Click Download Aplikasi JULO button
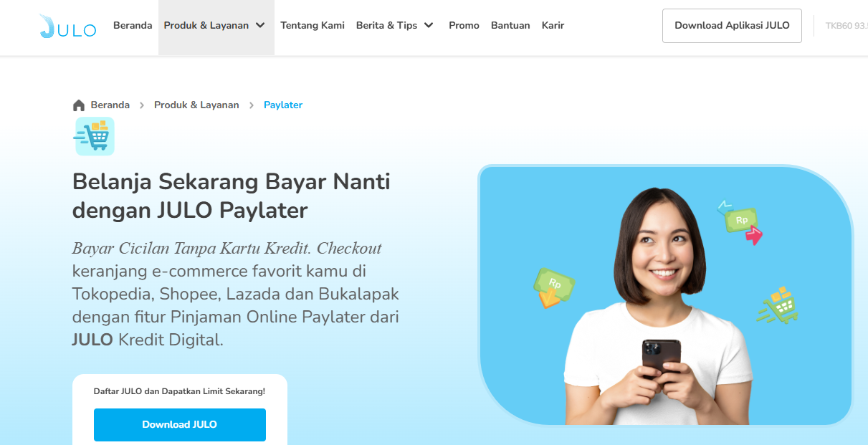The width and height of the screenshot is (868, 445). pos(732,26)
